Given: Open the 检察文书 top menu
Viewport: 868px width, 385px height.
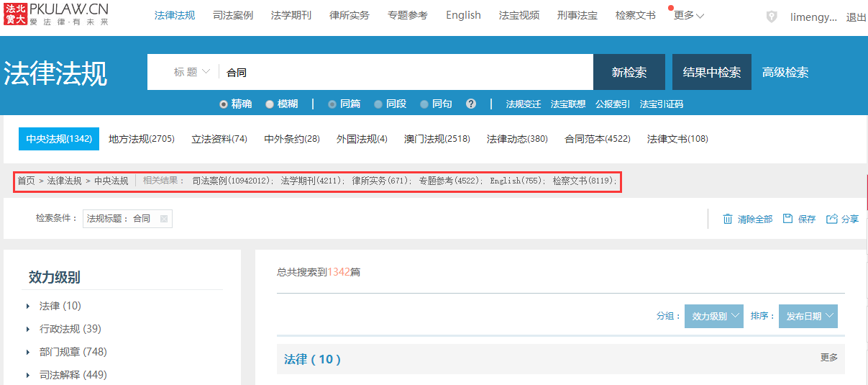Looking at the screenshot, I should (x=636, y=15).
